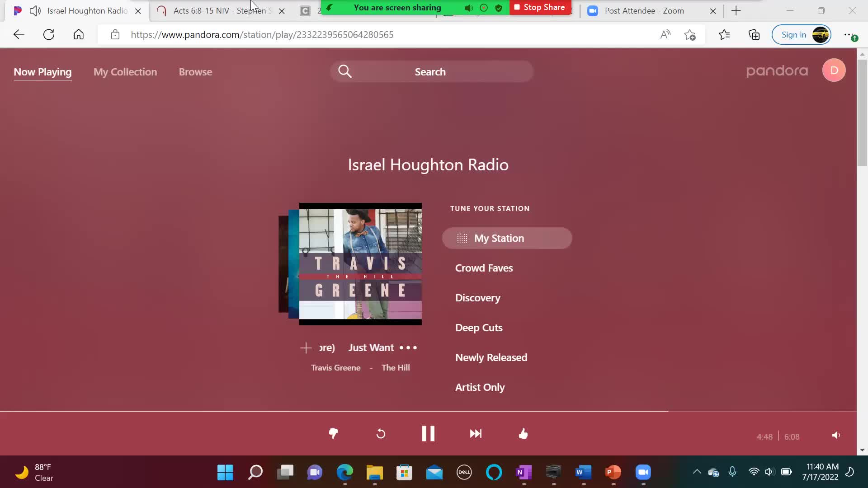Open OneNote from the taskbar
This screenshot has height=488, width=868.
point(524,473)
